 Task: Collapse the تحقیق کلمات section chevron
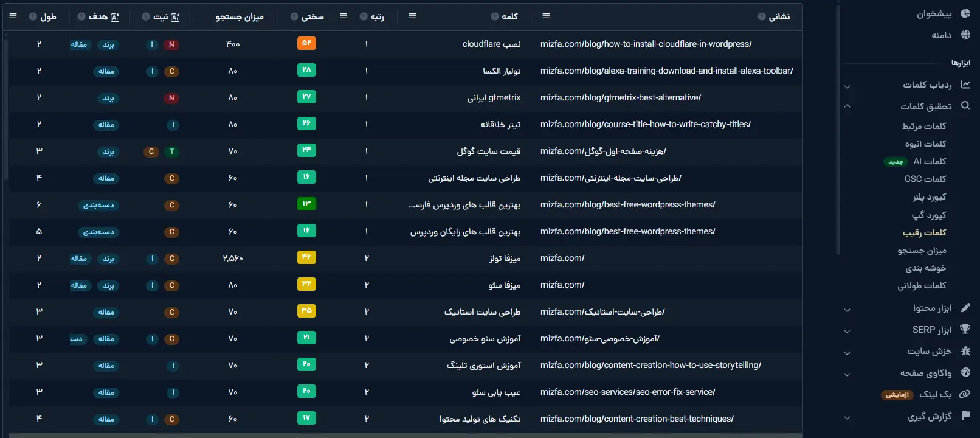tap(847, 106)
